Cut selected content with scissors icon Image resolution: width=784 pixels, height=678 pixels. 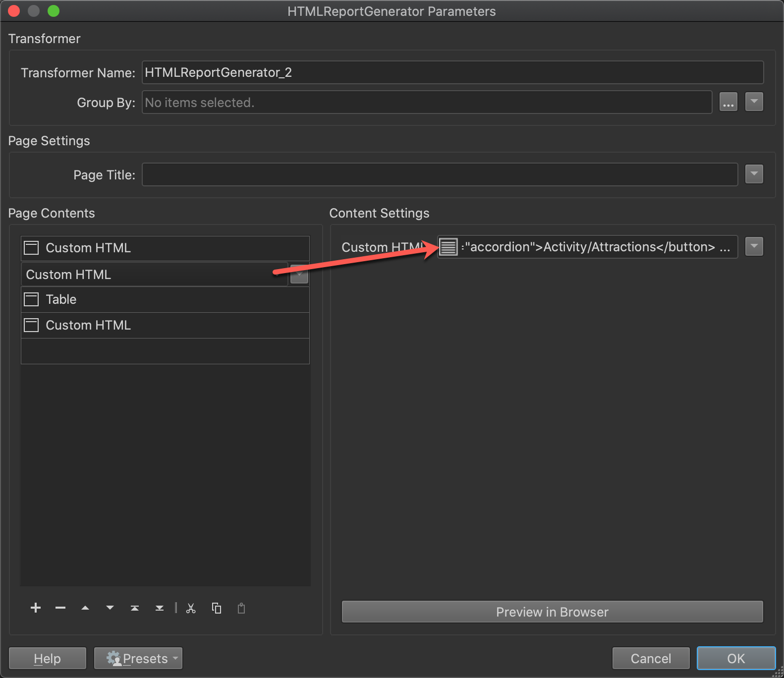coord(191,608)
